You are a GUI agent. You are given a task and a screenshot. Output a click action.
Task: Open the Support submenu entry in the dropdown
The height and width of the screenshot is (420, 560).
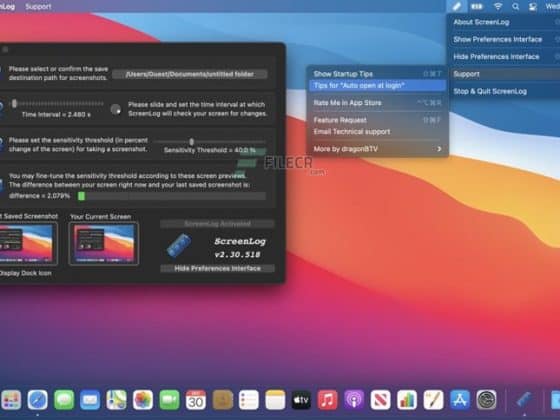503,74
